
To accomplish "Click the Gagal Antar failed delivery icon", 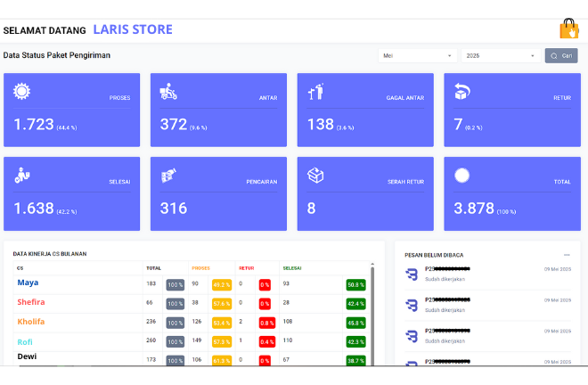I will pyautogui.click(x=315, y=91).
